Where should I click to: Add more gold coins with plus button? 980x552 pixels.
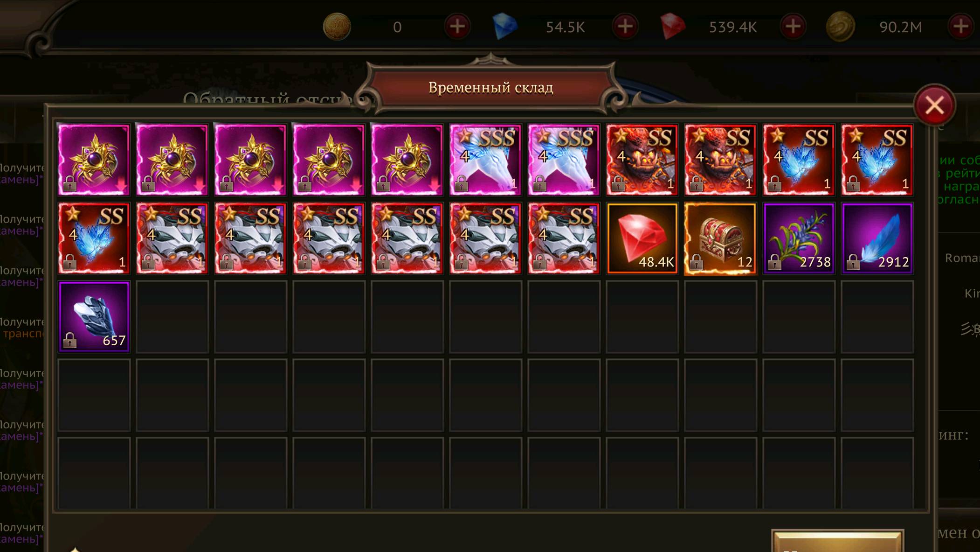tap(457, 27)
